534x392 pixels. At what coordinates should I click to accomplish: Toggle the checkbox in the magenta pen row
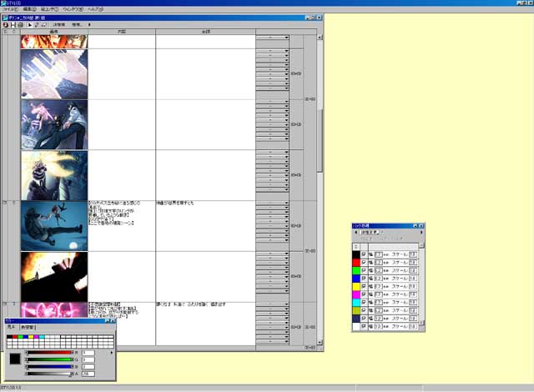coord(364,294)
